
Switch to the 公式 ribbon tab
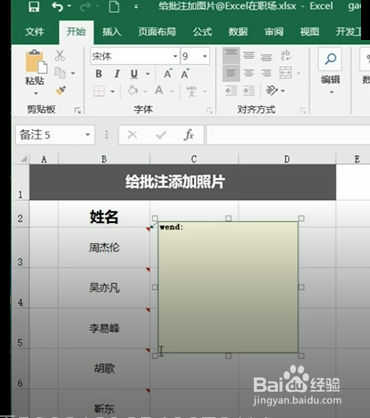[202, 32]
